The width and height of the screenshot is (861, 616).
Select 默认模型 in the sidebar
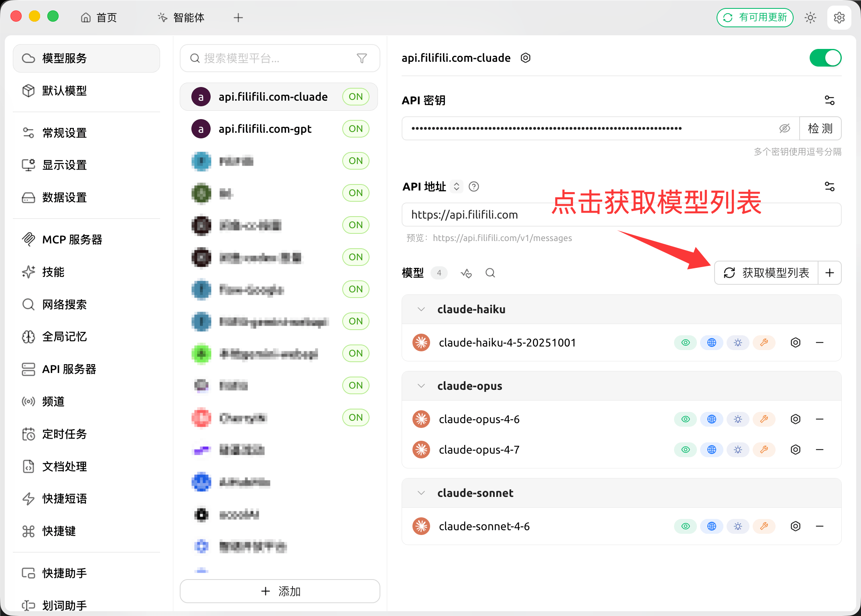click(87, 91)
